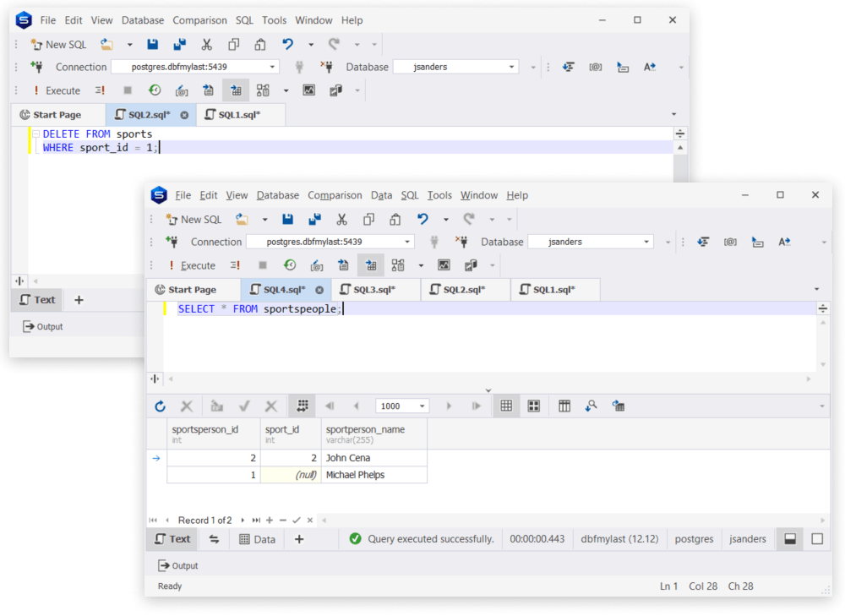Click Stop execution square in front window
The height and width of the screenshot is (616, 845).
point(263,265)
